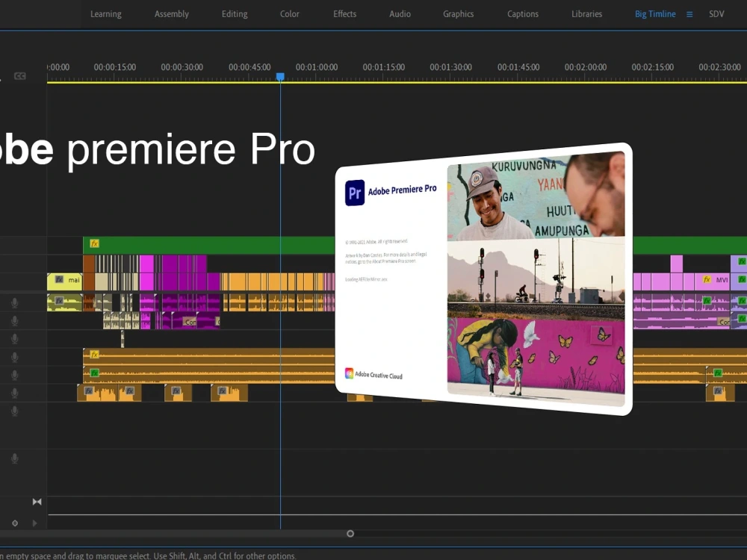This screenshot has height=560, width=747.
Task: Open the Effects workspace tab
Action: 344,13
